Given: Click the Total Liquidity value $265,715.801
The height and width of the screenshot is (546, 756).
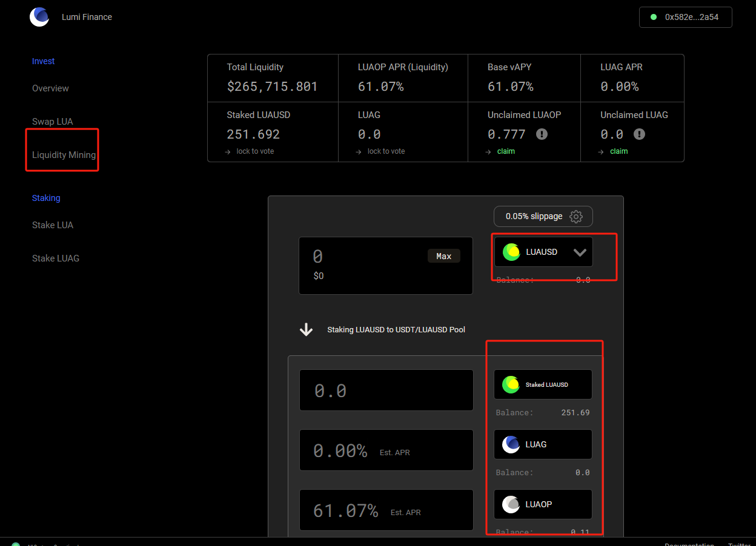Looking at the screenshot, I should [272, 87].
